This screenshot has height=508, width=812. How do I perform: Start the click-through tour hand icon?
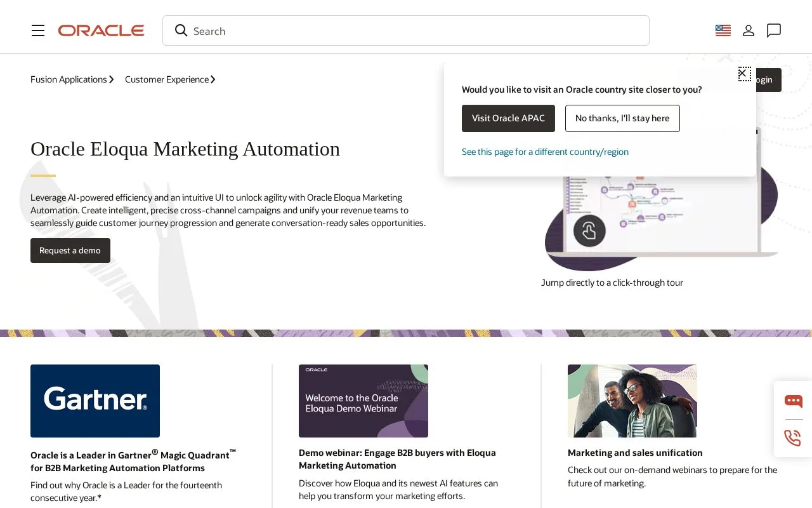pyautogui.click(x=589, y=231)
